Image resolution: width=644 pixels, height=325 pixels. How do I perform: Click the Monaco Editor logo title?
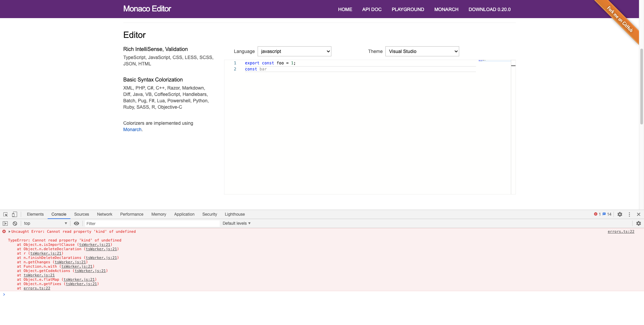tap(147, 9)
